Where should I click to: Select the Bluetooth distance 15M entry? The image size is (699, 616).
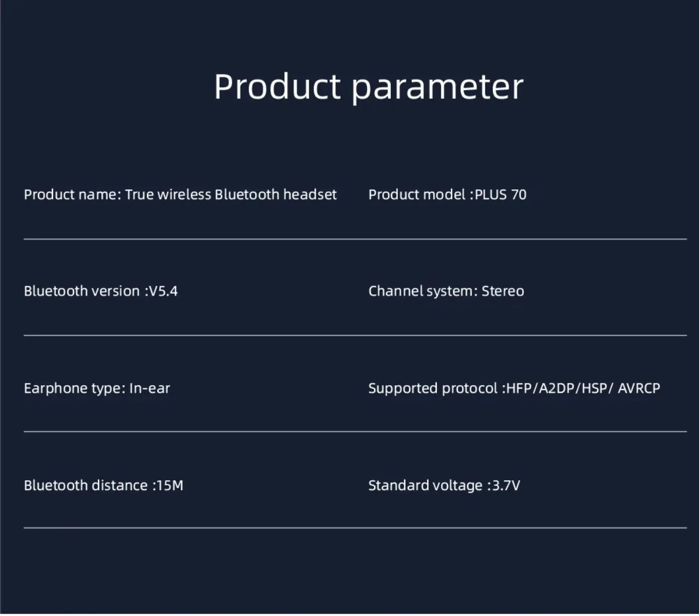tap(104, 485)
